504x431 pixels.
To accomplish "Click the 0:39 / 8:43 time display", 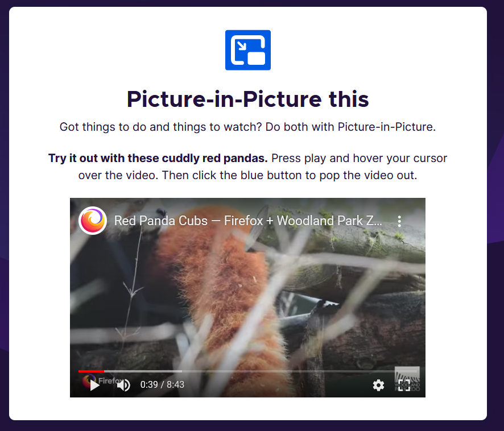I will 162,384.
